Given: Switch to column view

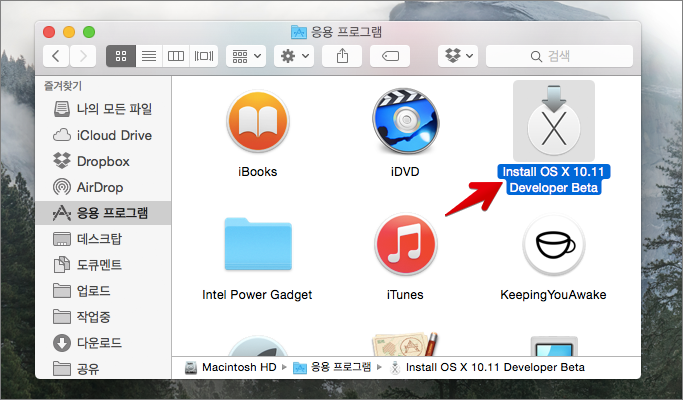Looking at the screenshot, I should [x=176, y=56].
